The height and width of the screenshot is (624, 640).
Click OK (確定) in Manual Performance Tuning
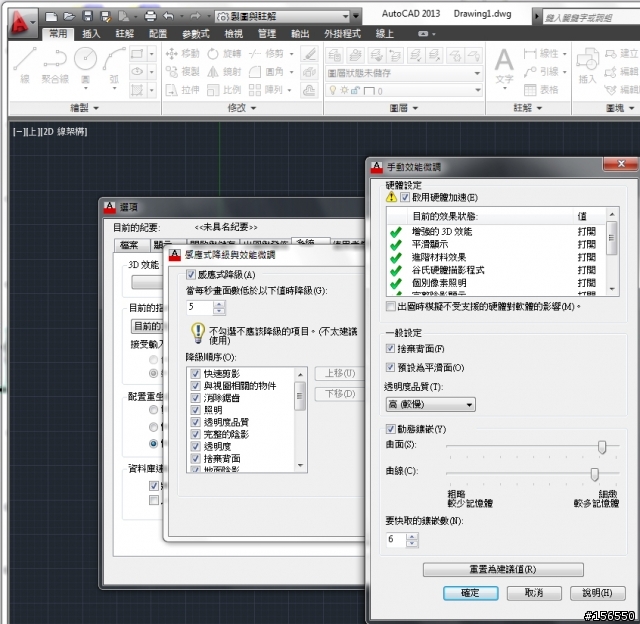(x=471, y=593)
